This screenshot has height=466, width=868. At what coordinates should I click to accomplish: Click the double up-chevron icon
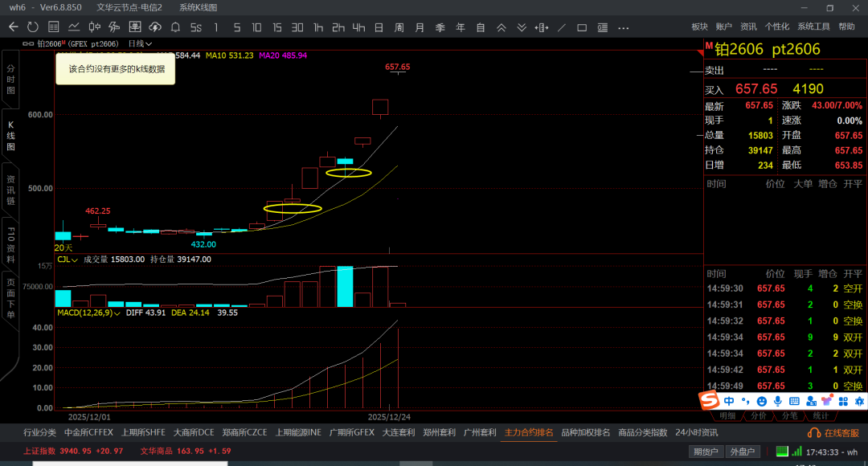click(x=501, y=27)
